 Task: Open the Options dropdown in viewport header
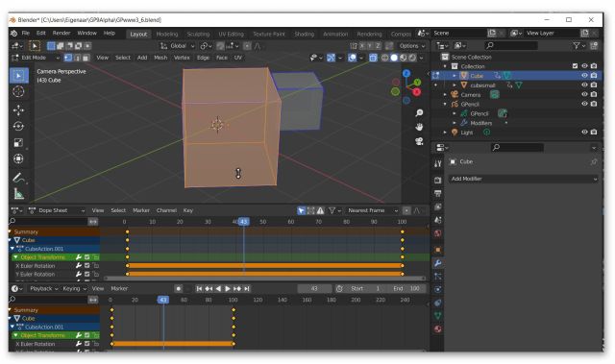411,46
